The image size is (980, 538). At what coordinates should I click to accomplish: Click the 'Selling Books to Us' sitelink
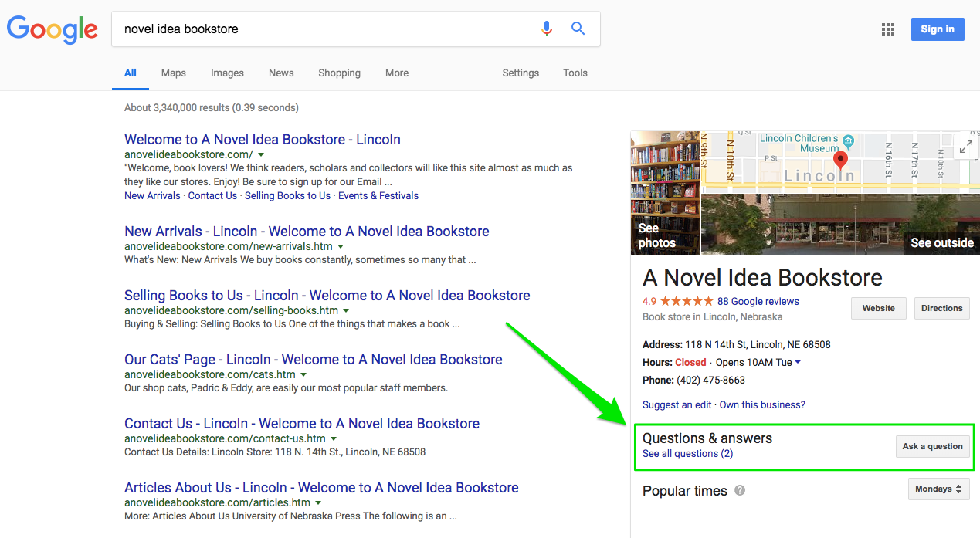[287, 196]
